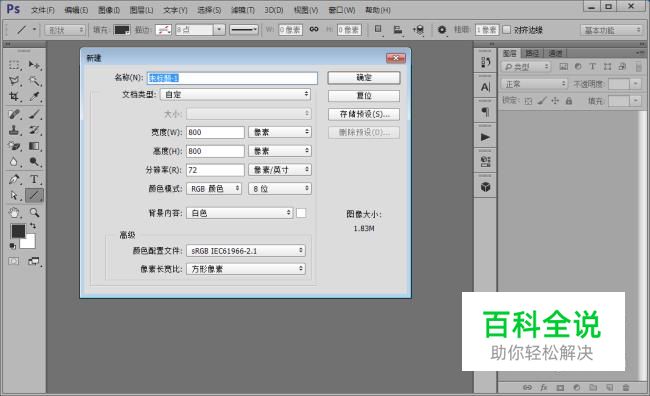Select the Move tool

(x=34, y=65)
